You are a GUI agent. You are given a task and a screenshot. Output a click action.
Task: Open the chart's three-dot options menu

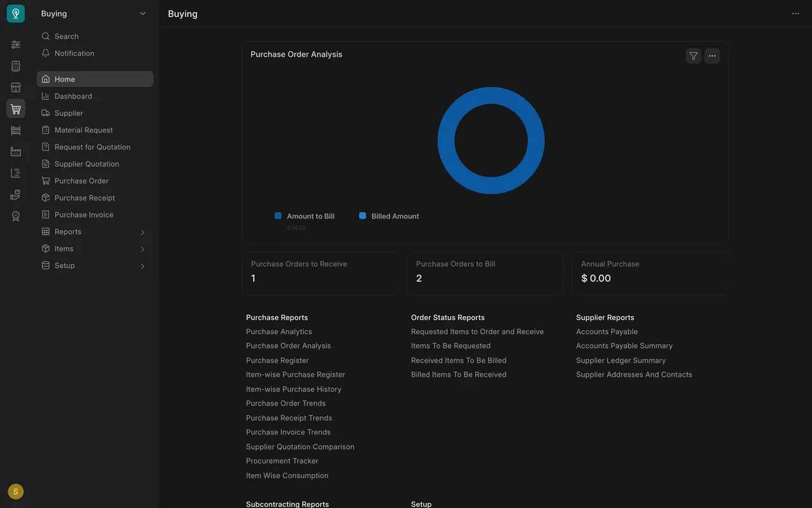coord(712,56)
